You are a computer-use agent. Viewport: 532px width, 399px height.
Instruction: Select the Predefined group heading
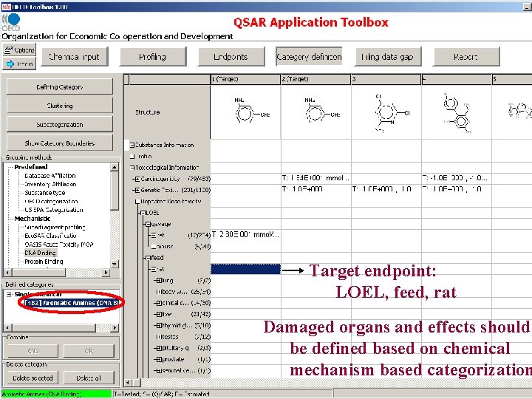(30, 167)
